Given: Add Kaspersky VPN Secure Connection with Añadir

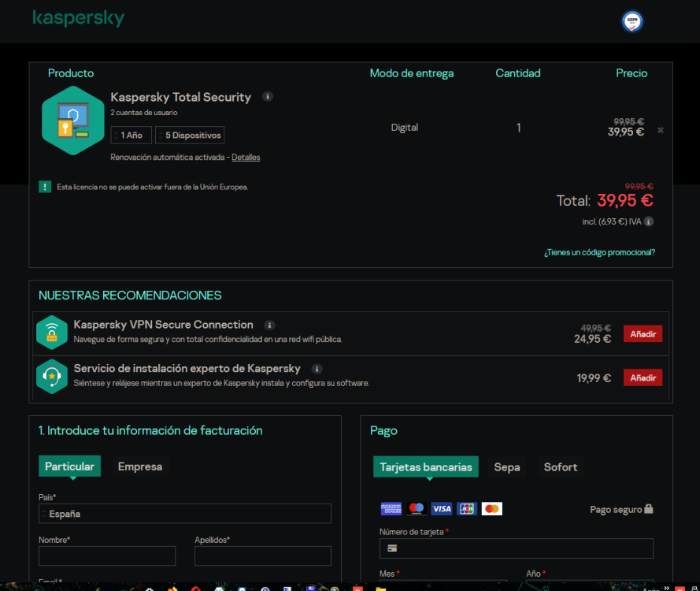Looking at the screenshot, I should [643, 333].
